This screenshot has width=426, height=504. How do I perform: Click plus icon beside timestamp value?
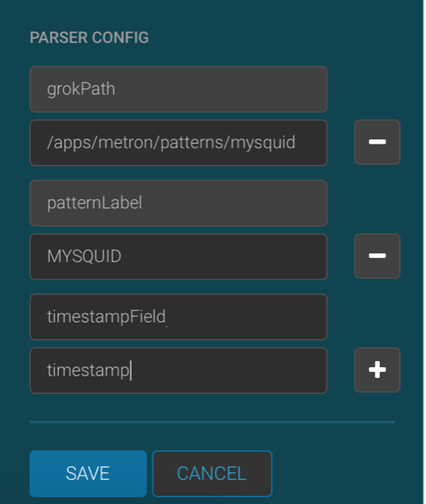[377, 370]
